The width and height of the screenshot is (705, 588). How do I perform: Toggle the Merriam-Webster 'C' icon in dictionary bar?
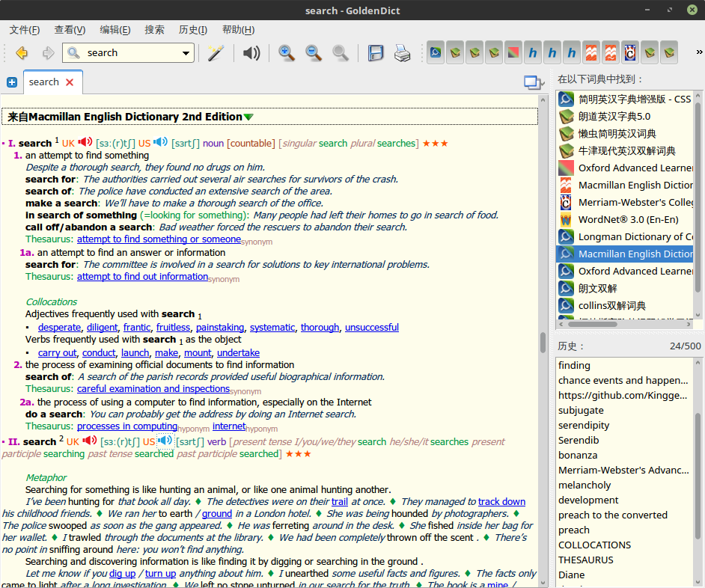[629, 52]
